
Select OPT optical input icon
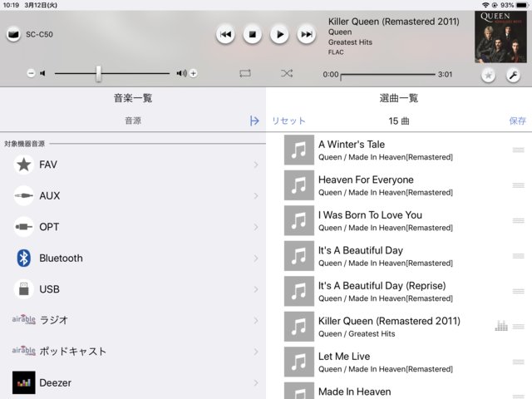coord(24,227)
